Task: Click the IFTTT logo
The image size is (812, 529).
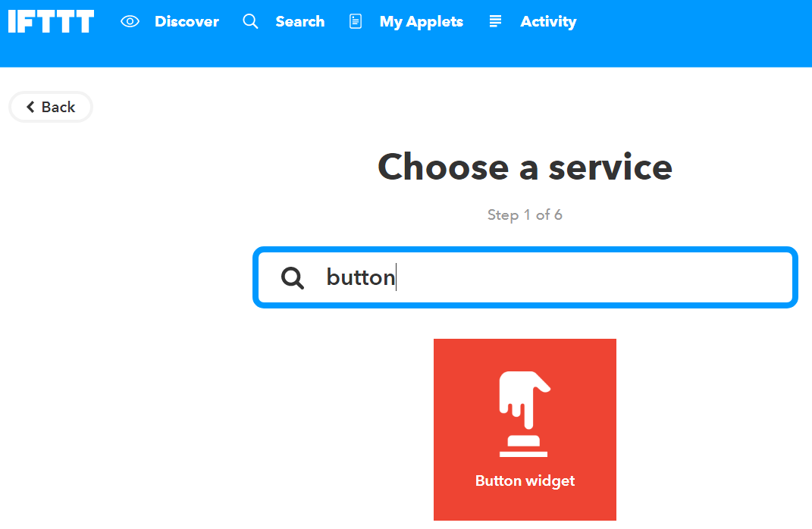Action: tap(50, 21)
